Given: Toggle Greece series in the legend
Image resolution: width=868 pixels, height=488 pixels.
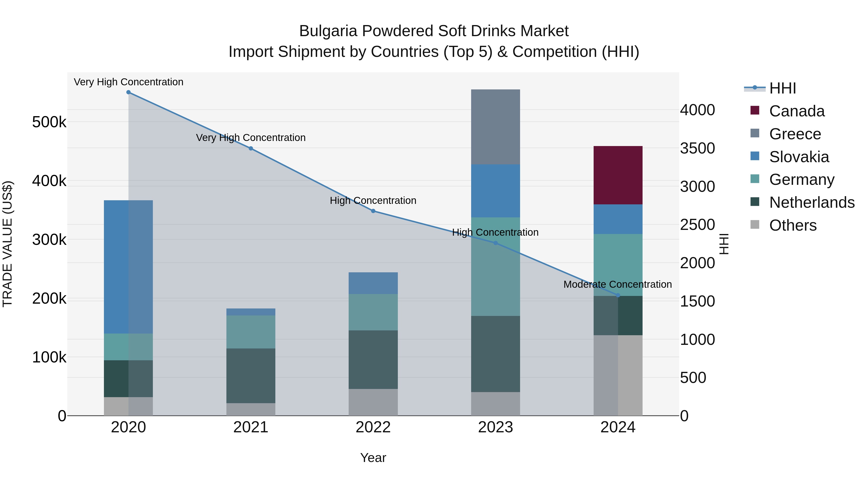Looking at the screenshot, I should click(x=786, y=134).
